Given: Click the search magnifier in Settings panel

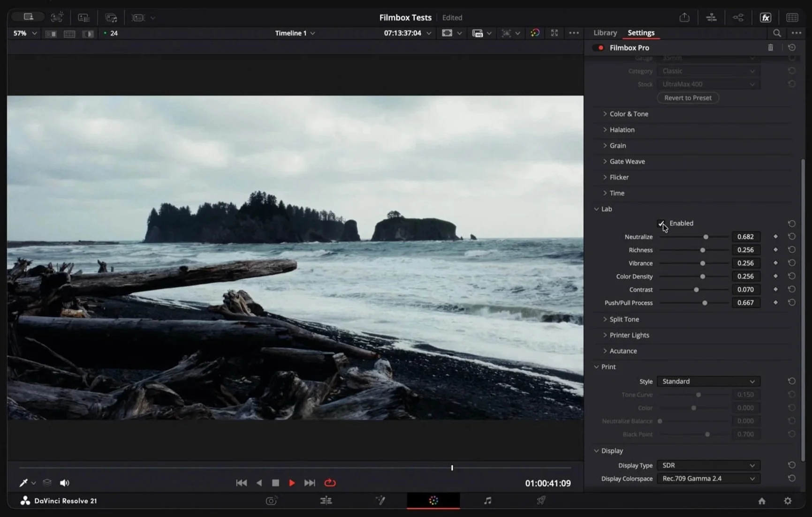Looking at the screenshot, I should pyautogui.click(x=777, y=33).
